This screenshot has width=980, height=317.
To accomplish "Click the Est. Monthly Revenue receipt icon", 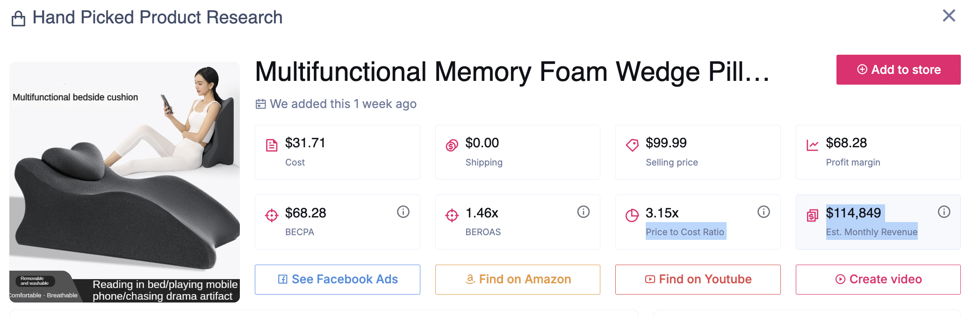I will pos(812,215).
